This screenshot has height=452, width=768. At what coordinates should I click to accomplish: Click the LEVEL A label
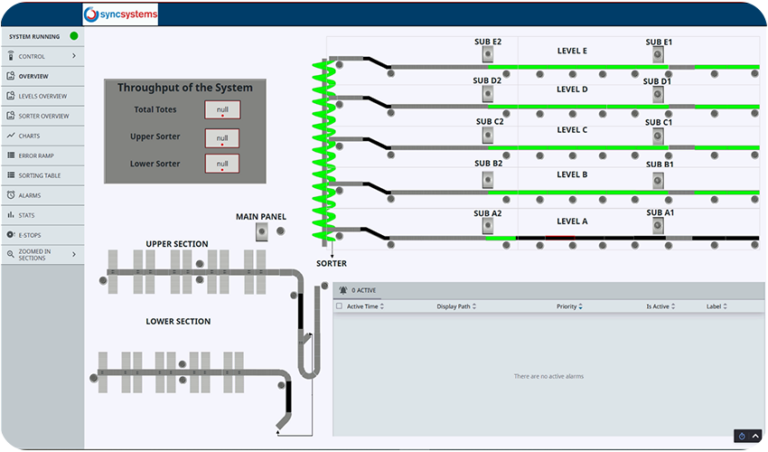(x=572, y=221)
